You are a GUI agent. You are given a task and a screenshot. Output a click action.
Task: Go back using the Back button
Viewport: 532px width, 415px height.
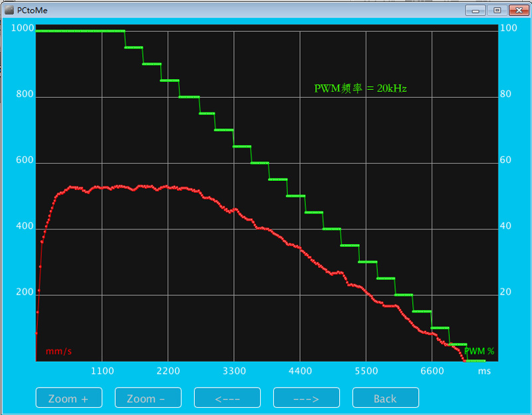(x=386, y=397)
